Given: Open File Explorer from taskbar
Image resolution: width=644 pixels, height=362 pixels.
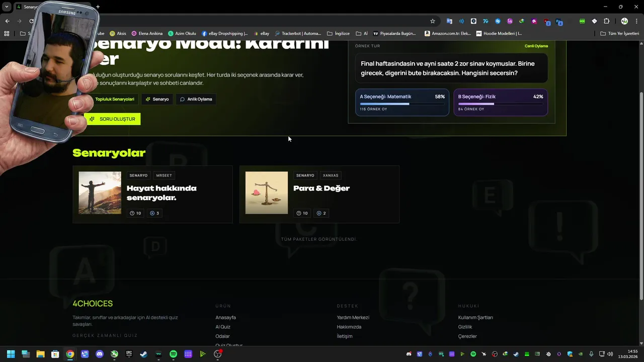Looking at the screenshot, I should coord(40,354).
